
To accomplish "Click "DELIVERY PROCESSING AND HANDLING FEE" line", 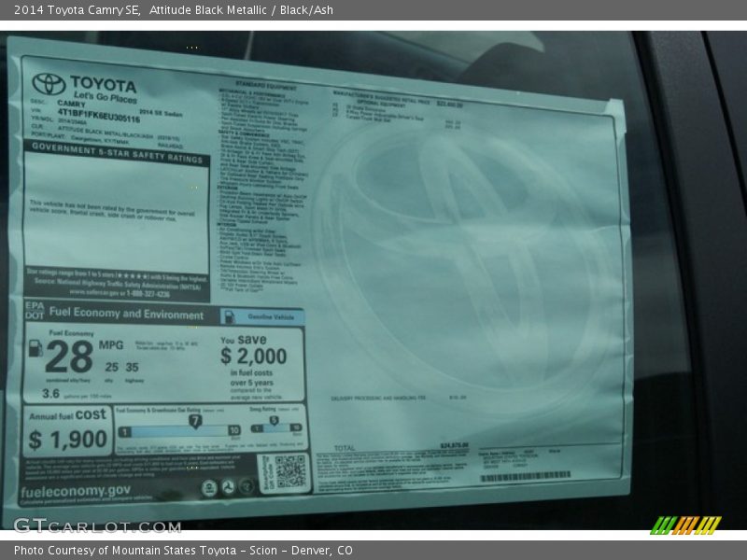I will coord(378,399).
